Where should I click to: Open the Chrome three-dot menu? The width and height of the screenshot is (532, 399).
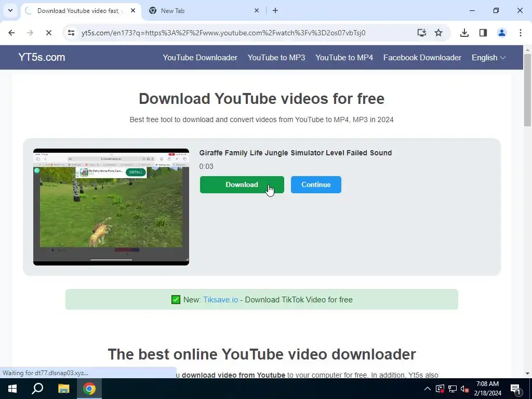[521, 33]
